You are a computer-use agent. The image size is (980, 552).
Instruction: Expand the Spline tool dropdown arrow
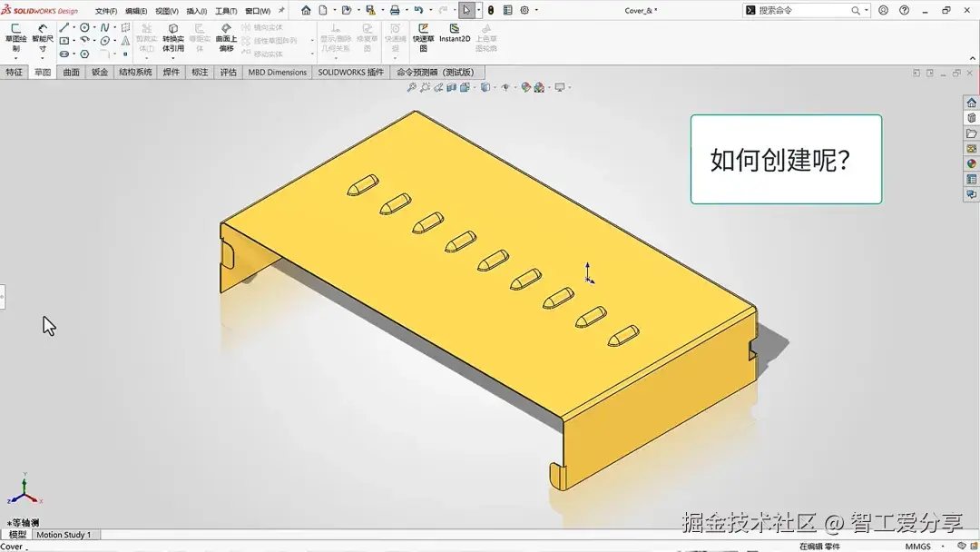coord(115,27)
